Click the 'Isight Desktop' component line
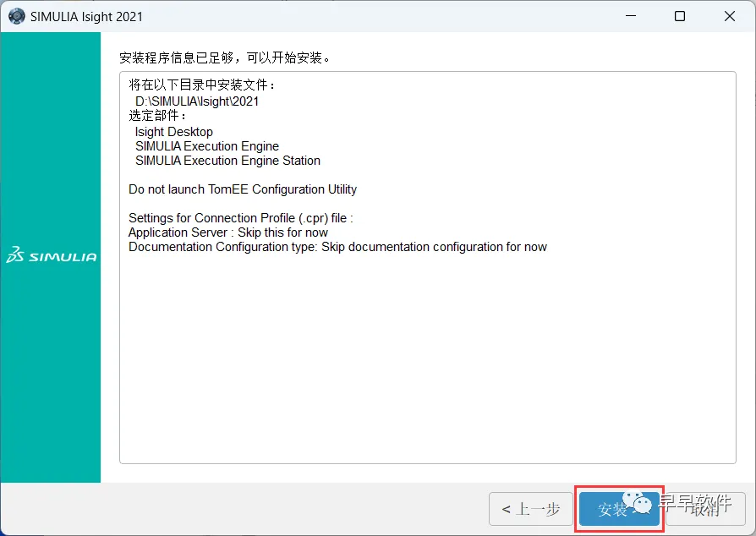This screenshot has width=756, height=536. tap(173, 132)
